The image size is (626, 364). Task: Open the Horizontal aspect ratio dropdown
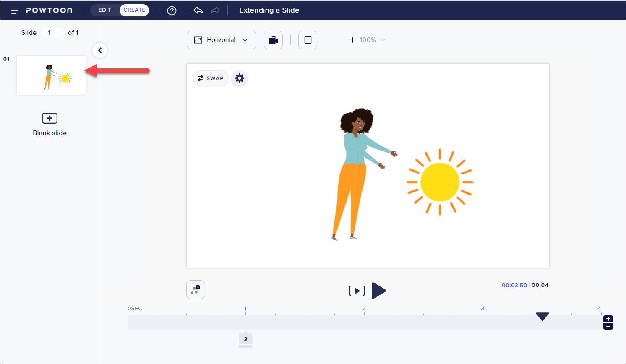tap(221, 40)
